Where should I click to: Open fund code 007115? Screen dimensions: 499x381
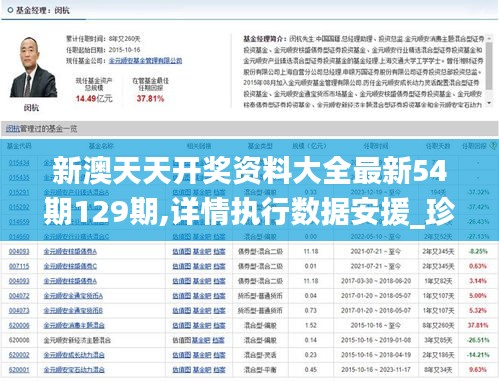pos(19,266)
